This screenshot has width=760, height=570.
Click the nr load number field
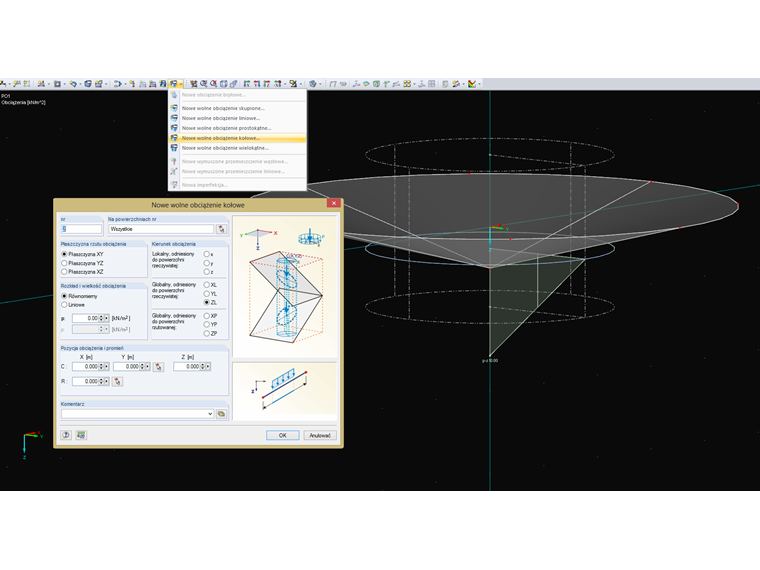pyautogui.click(x=81, y=229)
